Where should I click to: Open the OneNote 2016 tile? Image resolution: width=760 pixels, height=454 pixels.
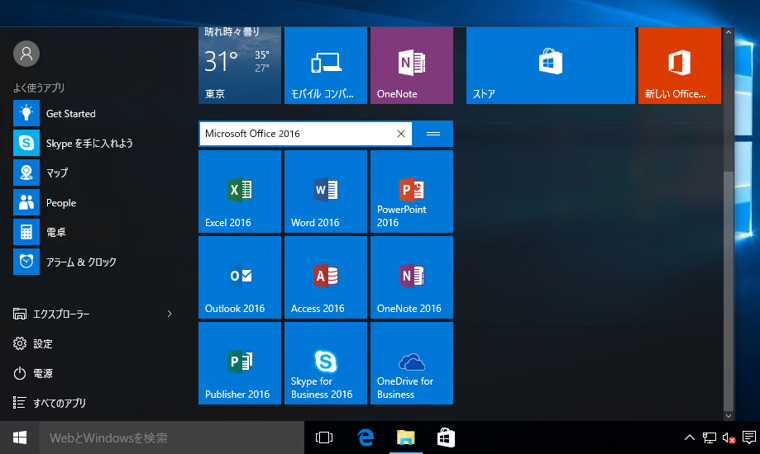[412, 277]
